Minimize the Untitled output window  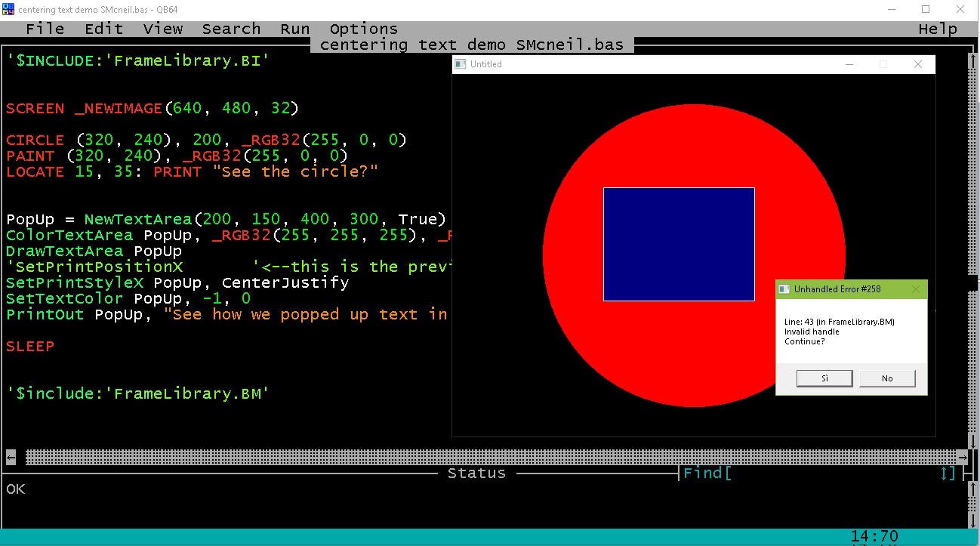[849, 64]
